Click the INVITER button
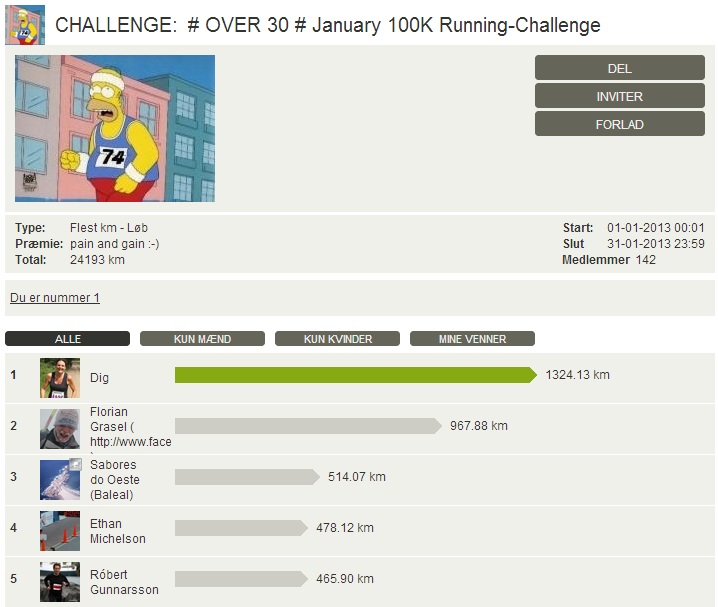Image resolution: width=718 pixels, height=607 pixels. [620, 96]
